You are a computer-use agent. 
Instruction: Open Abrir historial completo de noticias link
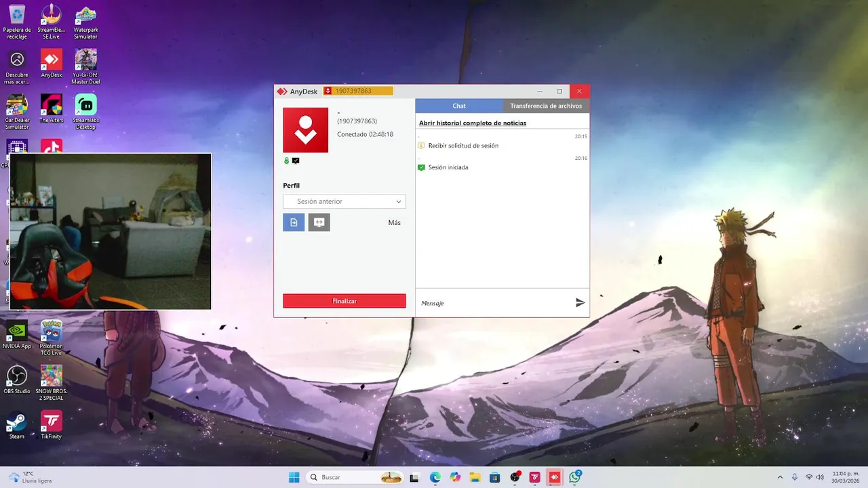tap(473, 123)
